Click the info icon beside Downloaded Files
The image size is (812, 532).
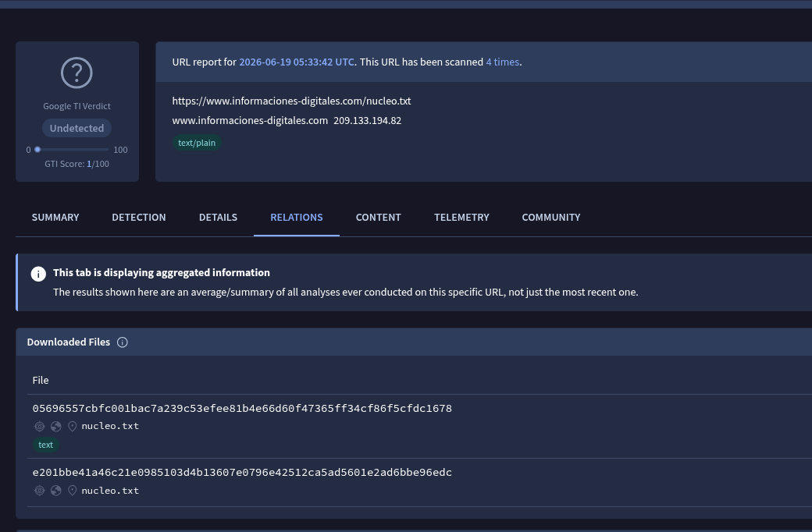(123, 342)
